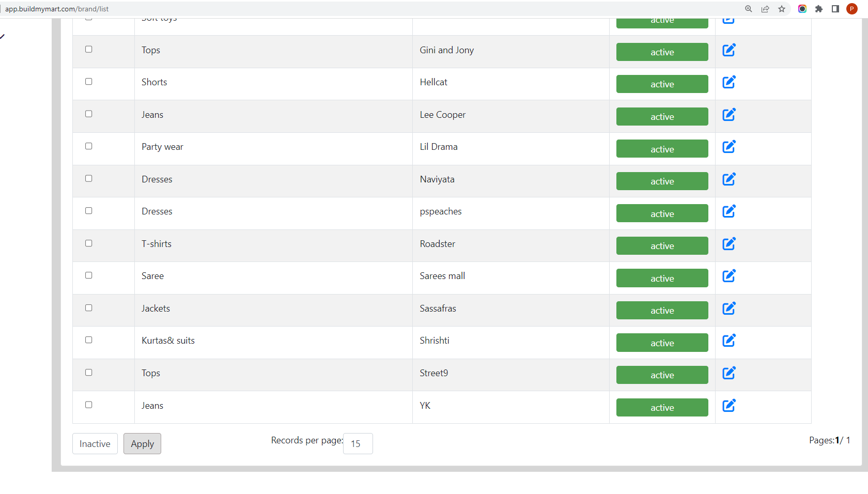
Task: Mark the Sassafras row checkbox
Action: click(x=89, y=308)
